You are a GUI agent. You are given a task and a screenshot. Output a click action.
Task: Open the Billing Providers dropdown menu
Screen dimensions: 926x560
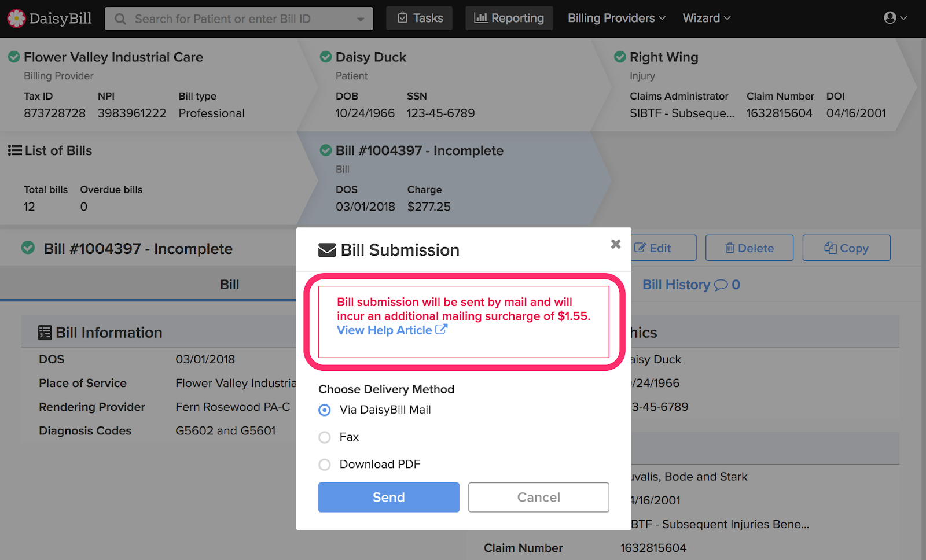[x=616, y=18]
